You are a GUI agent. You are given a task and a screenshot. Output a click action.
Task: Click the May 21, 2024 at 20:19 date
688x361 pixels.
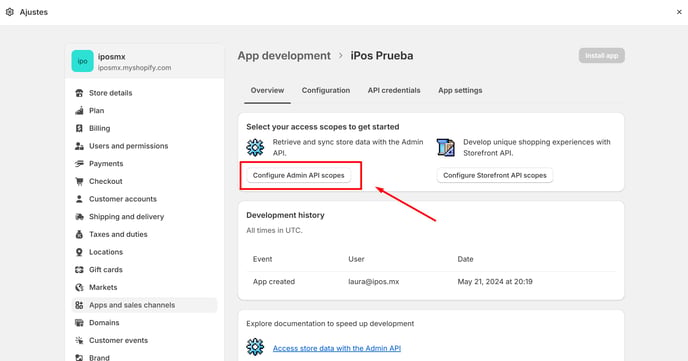[x=495, y=282]
